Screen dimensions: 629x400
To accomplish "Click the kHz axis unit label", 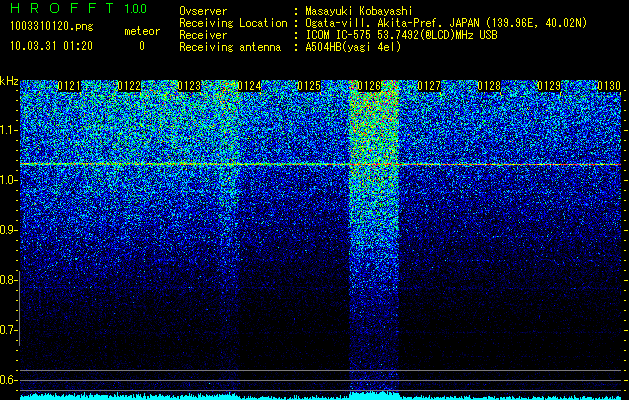I will (9, 81).
